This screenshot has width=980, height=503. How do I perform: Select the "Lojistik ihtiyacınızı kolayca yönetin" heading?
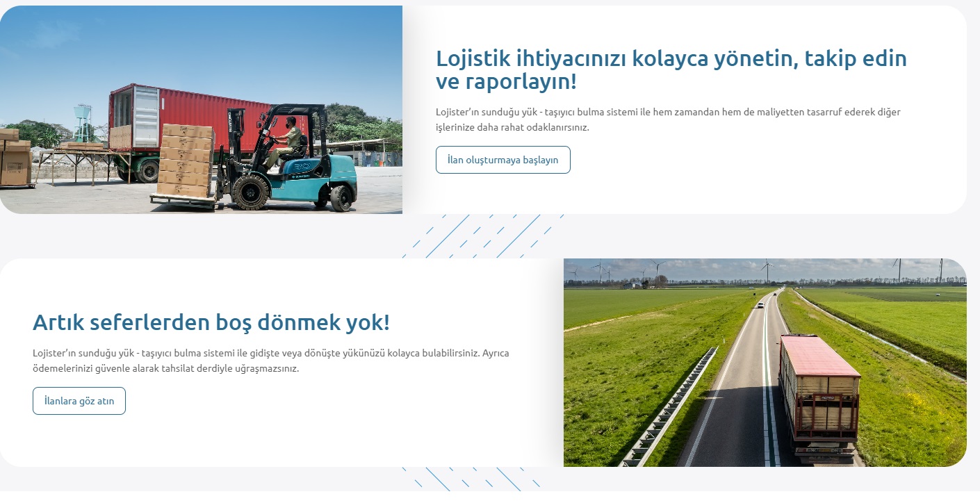tap(671, 70)
